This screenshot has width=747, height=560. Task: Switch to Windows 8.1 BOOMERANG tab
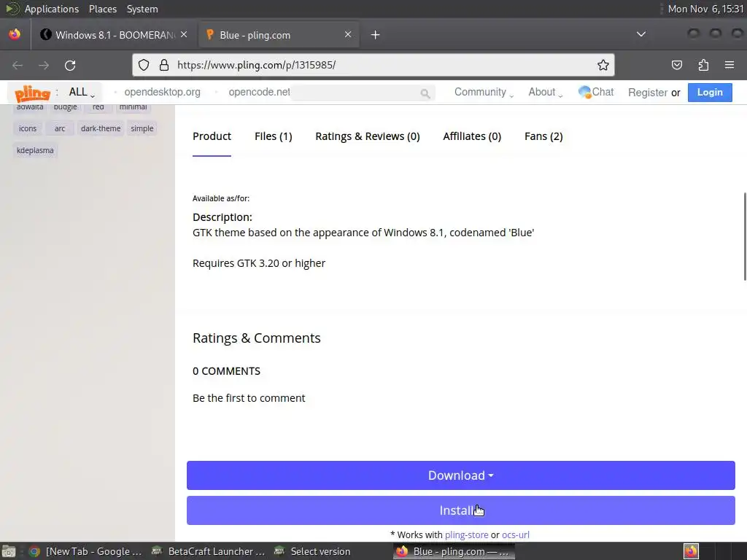point(115,35)
